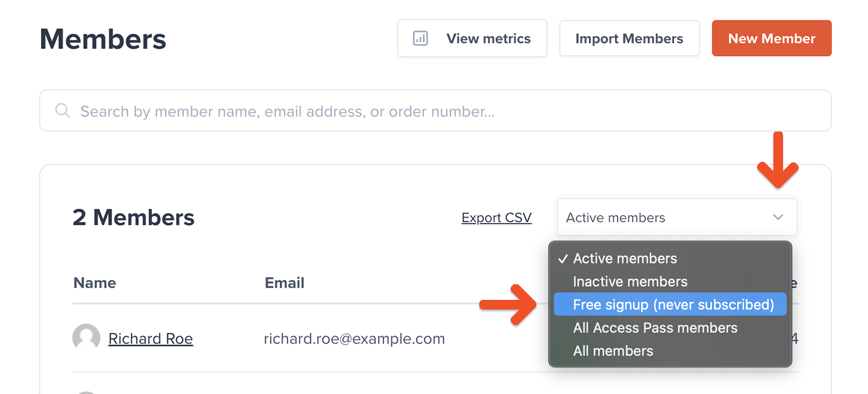The height and width of the screenshot is (394, 868).
Task: Select Active members option in list
Action: pos(624,259)
